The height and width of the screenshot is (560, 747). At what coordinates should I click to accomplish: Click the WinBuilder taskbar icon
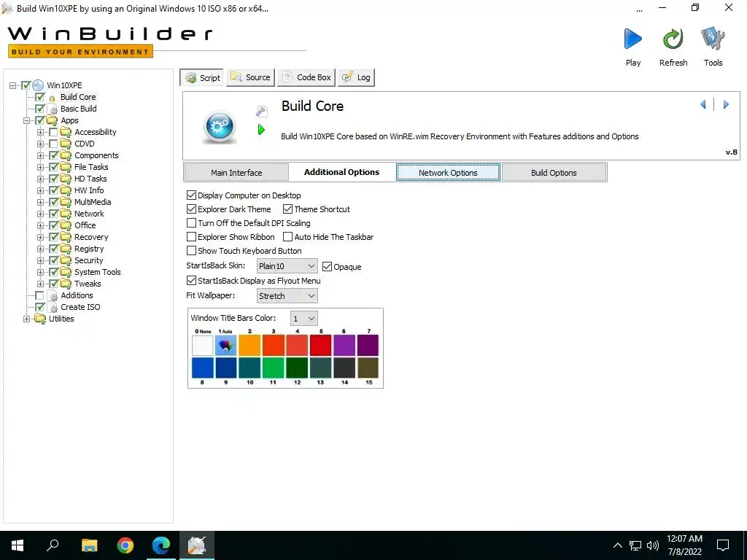point(197,545)
